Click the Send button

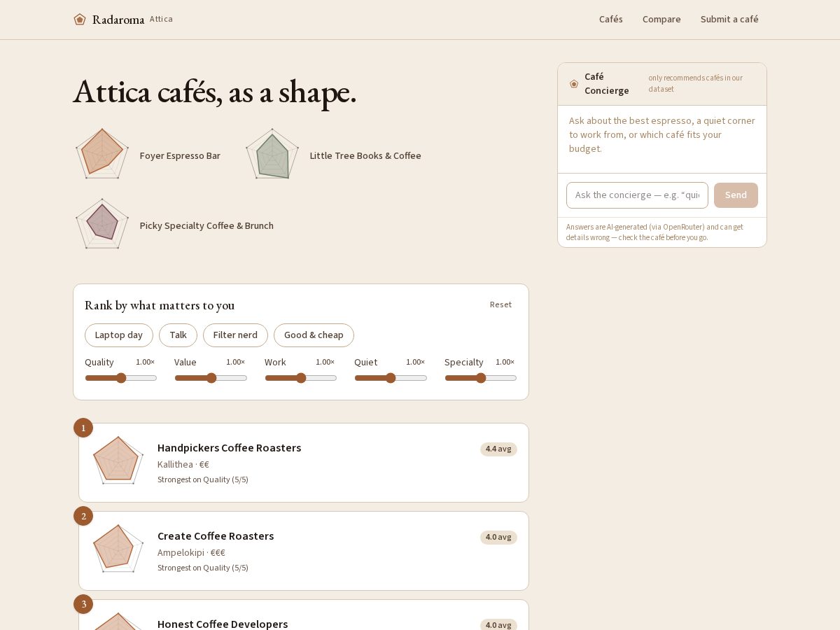tap(736, 195)
